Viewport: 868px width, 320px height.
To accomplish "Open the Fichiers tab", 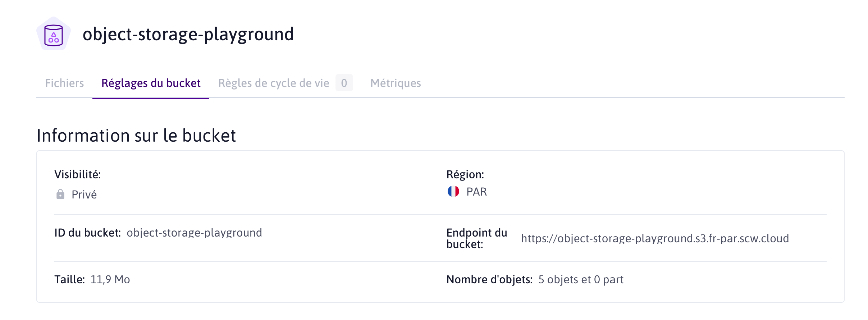I will pyautogui.click(x=64, y=83).
